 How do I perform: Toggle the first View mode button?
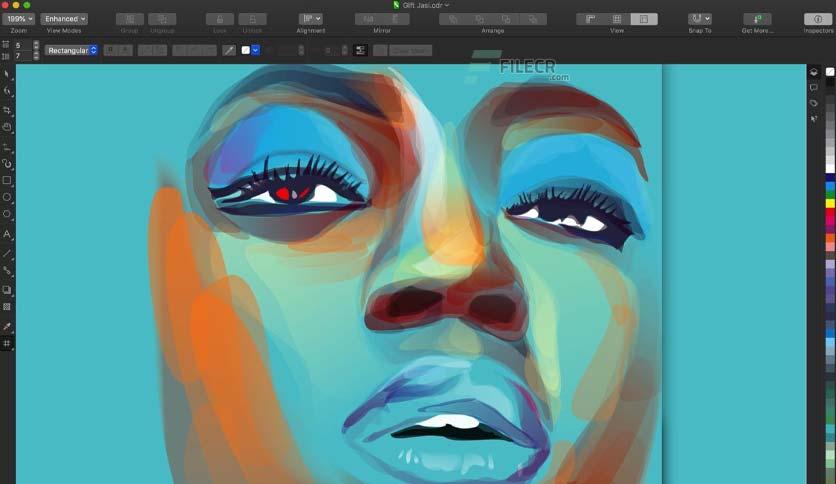(590, 19)
